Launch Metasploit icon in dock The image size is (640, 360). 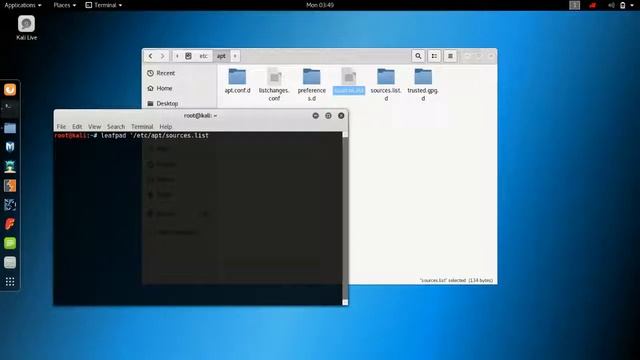[x=10, y=147]
